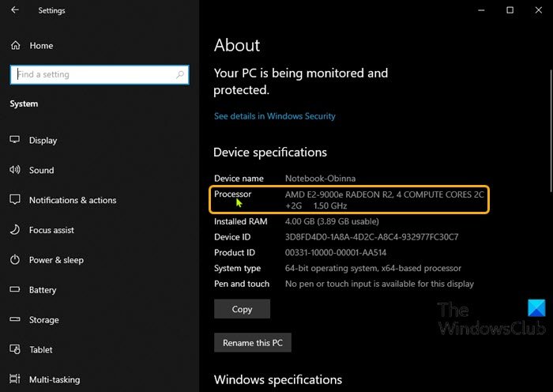
Task: Click the Notifications & actions icon
Action: (14, 200)
